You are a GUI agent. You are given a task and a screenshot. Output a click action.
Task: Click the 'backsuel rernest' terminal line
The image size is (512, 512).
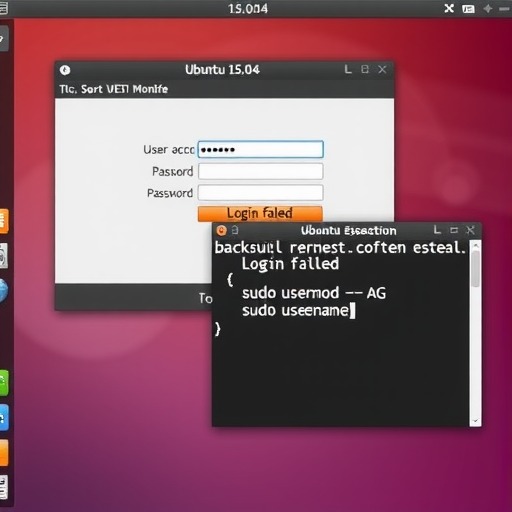(340, 248)
